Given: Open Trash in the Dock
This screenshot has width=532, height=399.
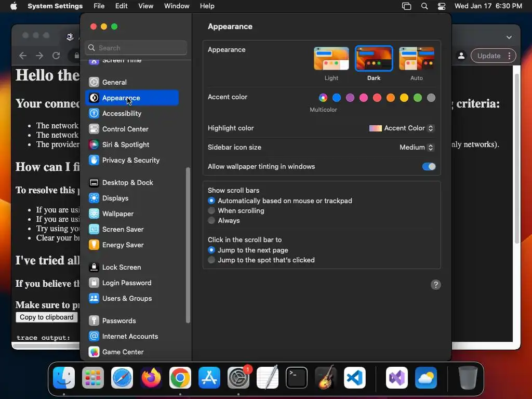Looking at the screenshot, I should [x=468, y=378].
